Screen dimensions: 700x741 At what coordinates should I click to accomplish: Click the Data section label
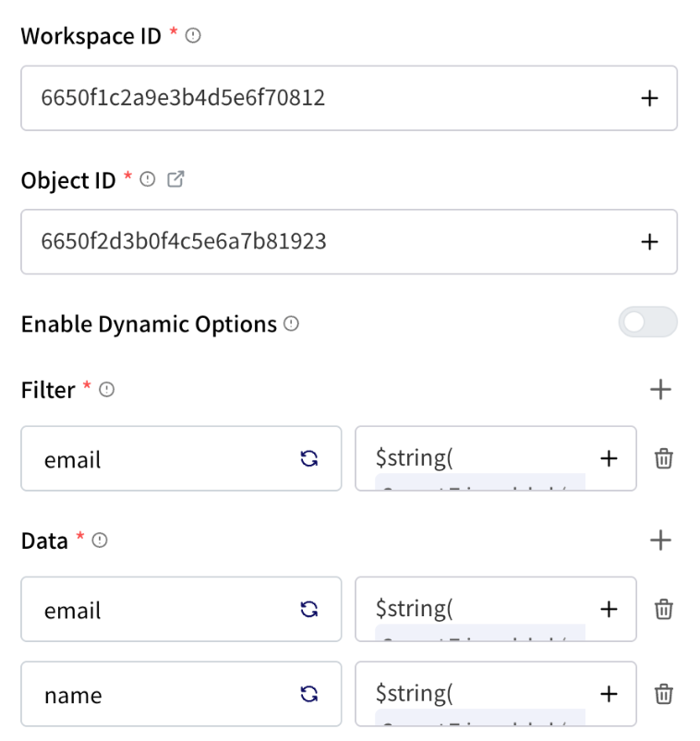[x=44, y=541]
